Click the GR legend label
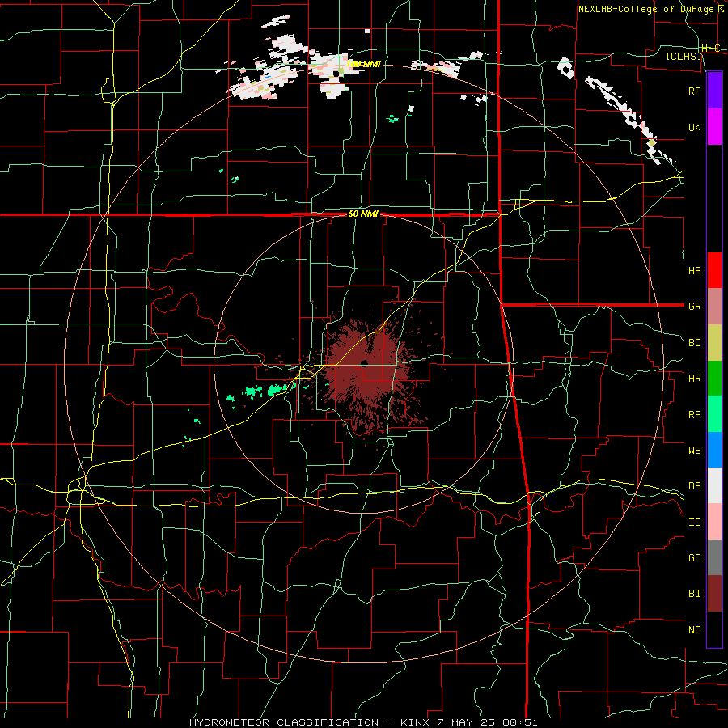The width and height of the screenshot is (728, 728). [x=694, y=307]
